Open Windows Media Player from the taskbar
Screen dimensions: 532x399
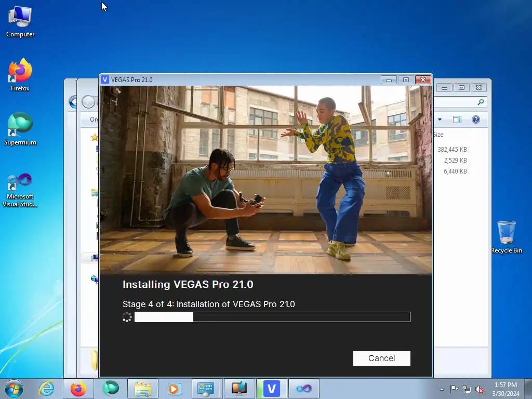pyautogui.click(x=175, y=389)
